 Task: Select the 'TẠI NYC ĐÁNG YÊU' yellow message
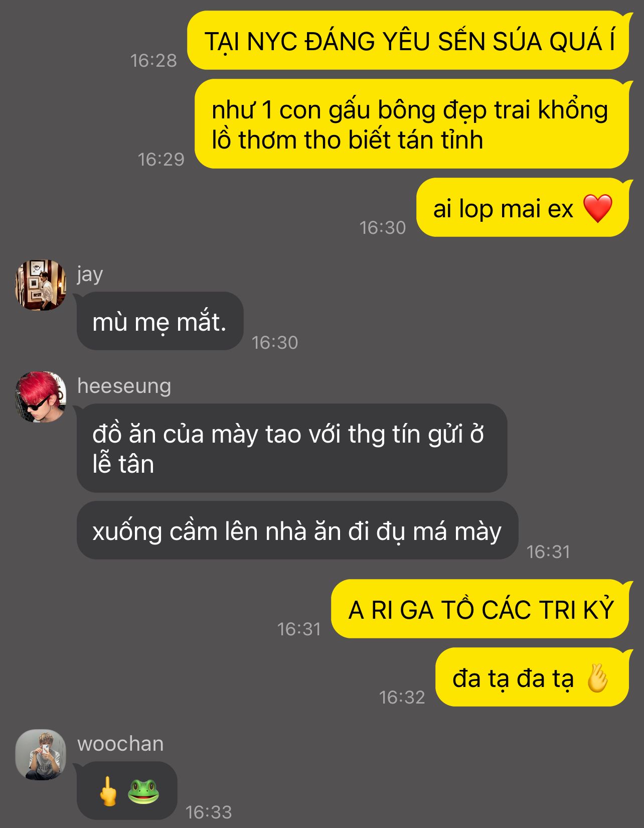coord(408,40)
